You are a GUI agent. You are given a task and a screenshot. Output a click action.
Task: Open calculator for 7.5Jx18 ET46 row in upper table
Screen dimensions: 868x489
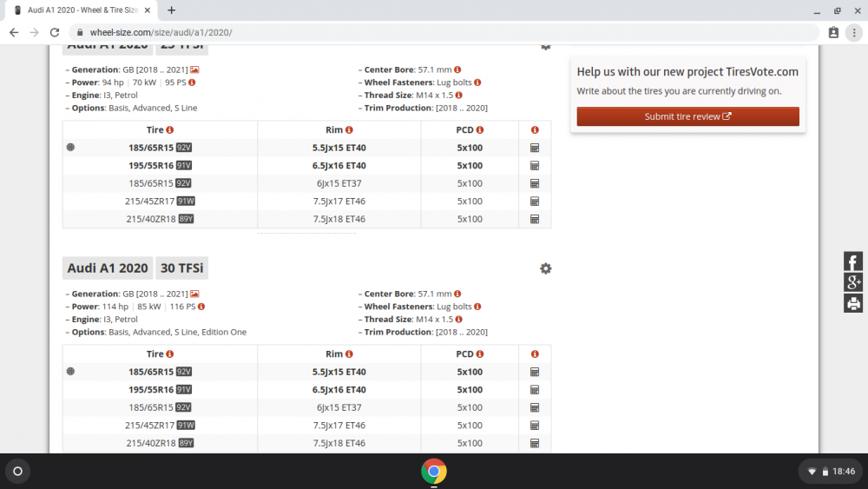click(x=534, y=218)
